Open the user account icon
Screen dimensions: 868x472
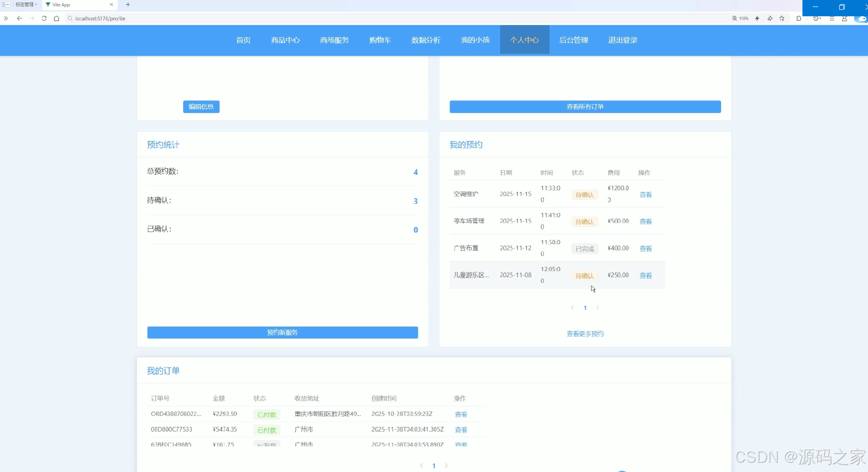(844, 19)
